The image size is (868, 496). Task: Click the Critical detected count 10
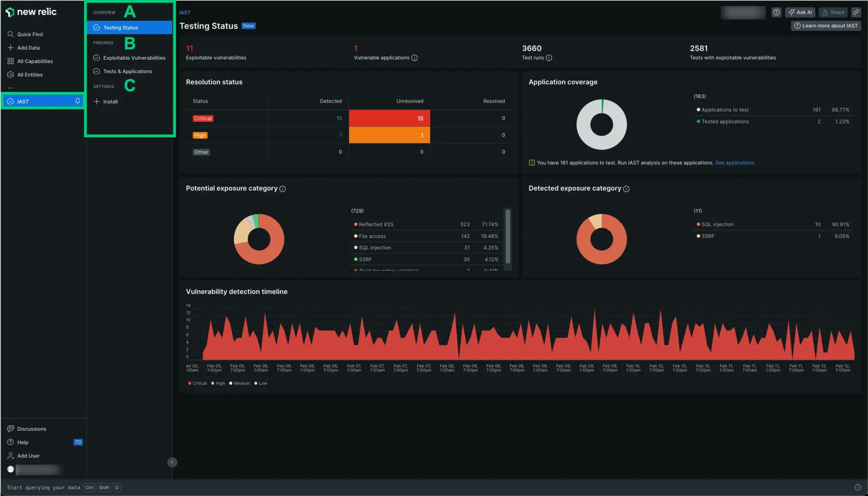point(339,118)
